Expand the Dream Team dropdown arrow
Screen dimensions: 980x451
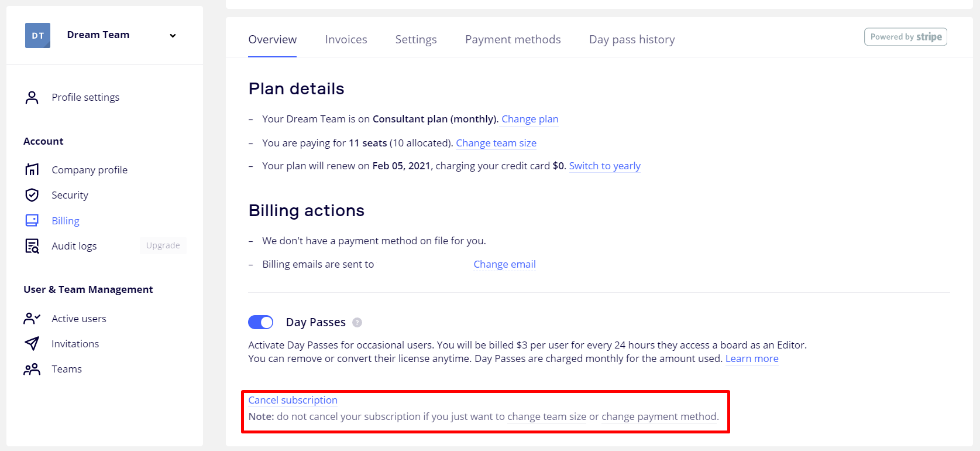pos(173,36)
